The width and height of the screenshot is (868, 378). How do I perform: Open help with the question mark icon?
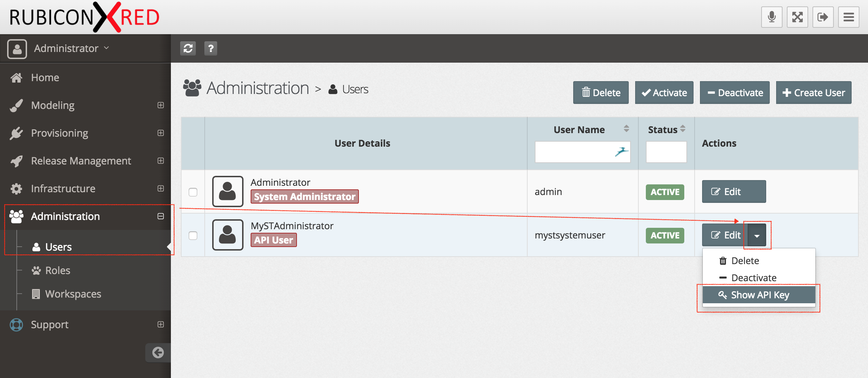point(211,48)
